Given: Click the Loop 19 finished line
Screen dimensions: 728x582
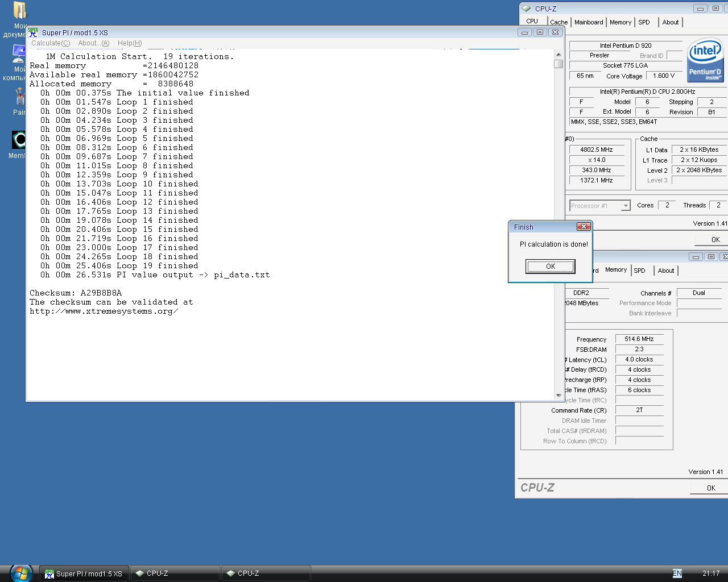Looking at the screenshot, I should click(x=119, y=266).
